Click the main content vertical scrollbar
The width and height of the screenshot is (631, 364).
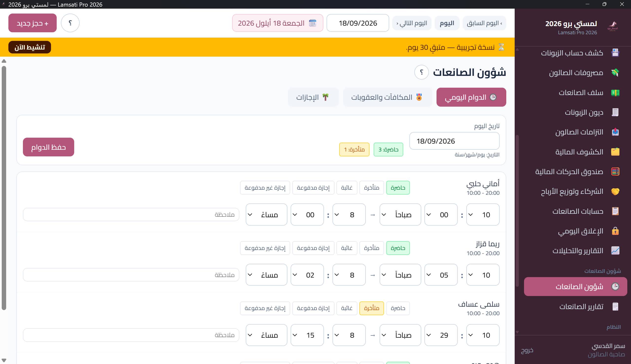[x=4, y=188]
